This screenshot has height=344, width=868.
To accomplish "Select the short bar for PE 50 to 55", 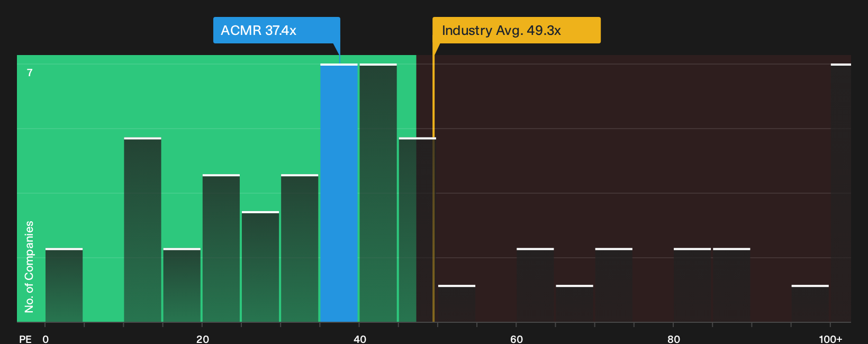I will [457, 303].
